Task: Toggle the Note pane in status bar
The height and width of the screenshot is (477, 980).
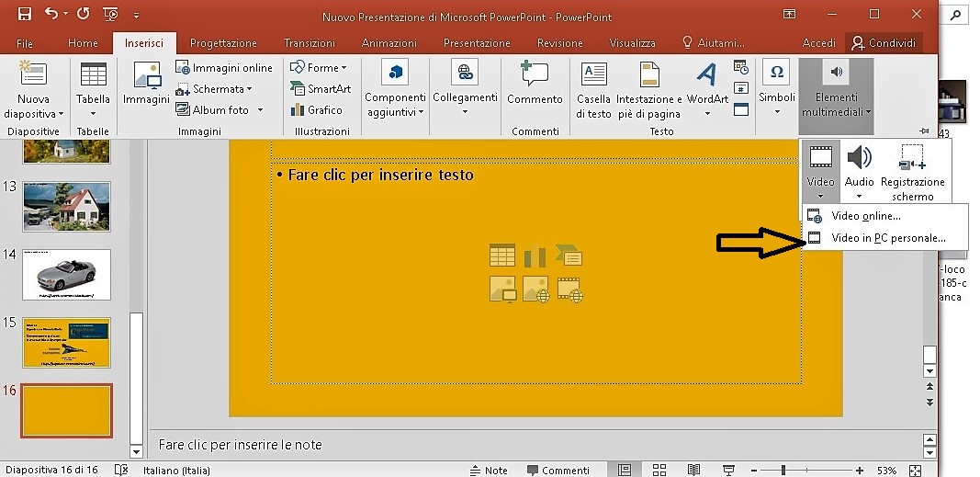Action: (488, 470)
